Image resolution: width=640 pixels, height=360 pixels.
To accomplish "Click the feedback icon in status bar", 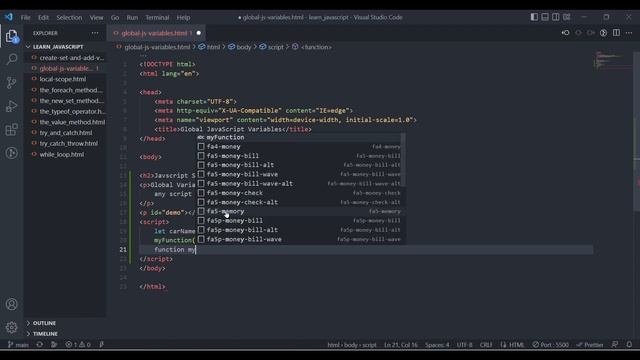I will (x=615, y=344).
